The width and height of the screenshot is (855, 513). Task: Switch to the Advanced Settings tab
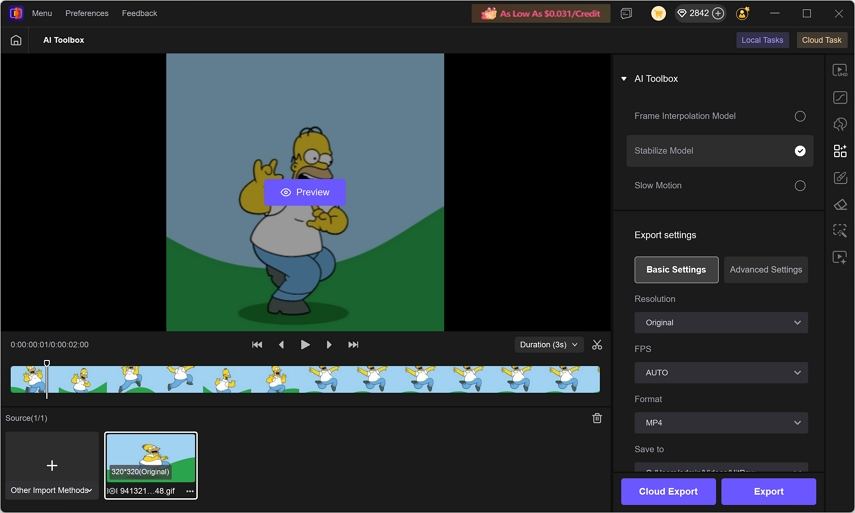pos(766,270)
